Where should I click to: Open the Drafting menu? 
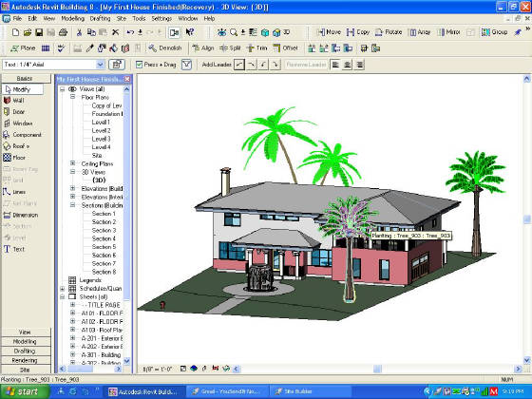pyautogui.click(x=100, y=18)
